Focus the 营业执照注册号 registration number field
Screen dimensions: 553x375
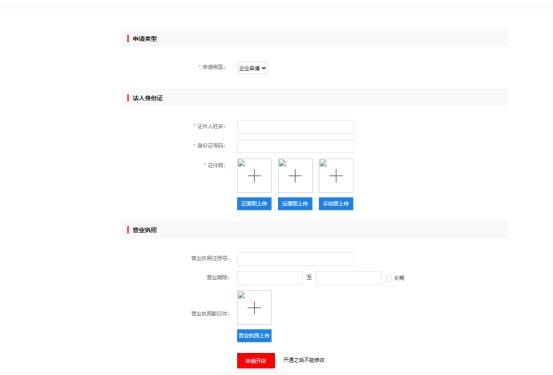[x=296, y=259]
